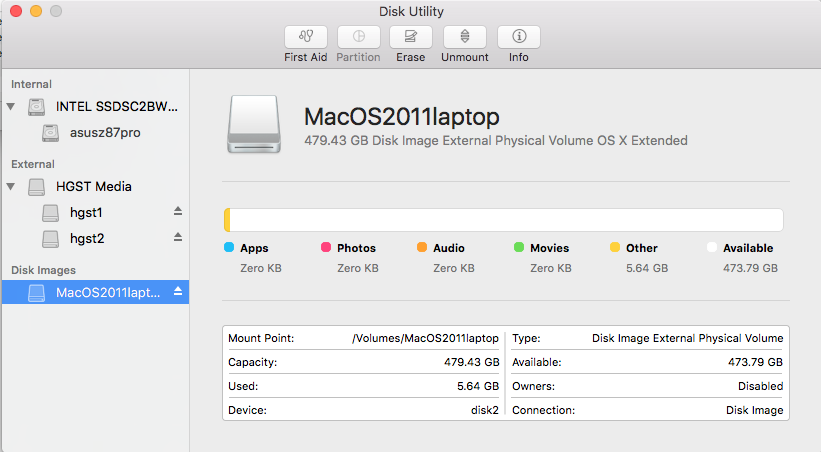821x452 pixels.
Task: Click the hgst1 drive icon
Action: pos(50,213)
